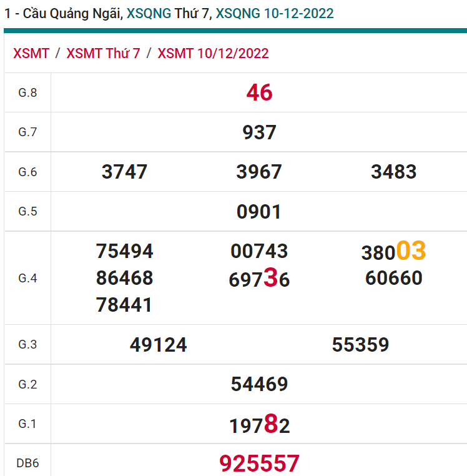Click the G.3 number 49124

(159, 345)
